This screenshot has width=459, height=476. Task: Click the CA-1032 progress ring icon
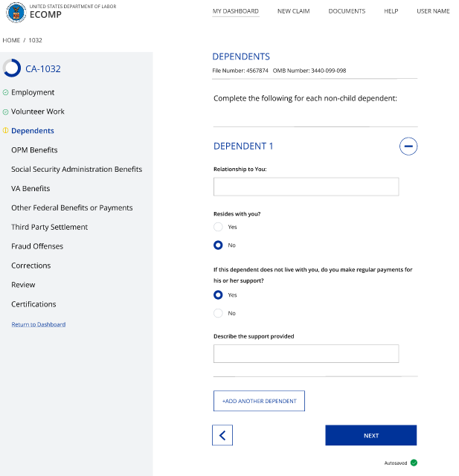point(12,68)
